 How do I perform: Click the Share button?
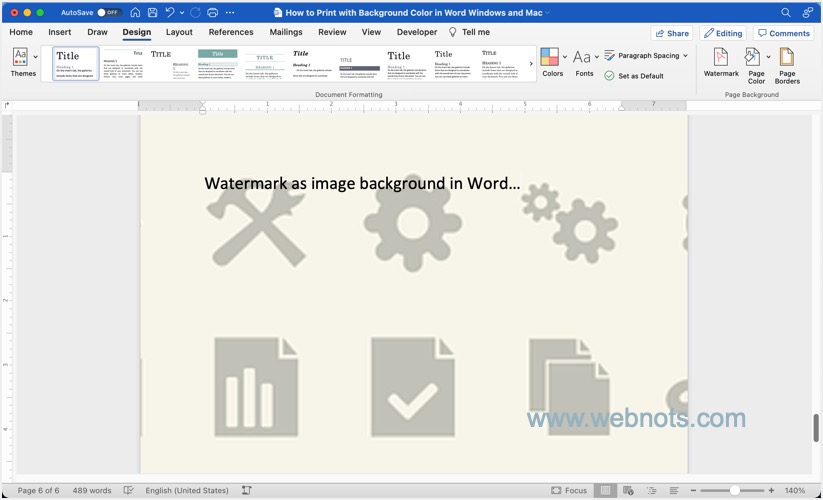point(671,33)
